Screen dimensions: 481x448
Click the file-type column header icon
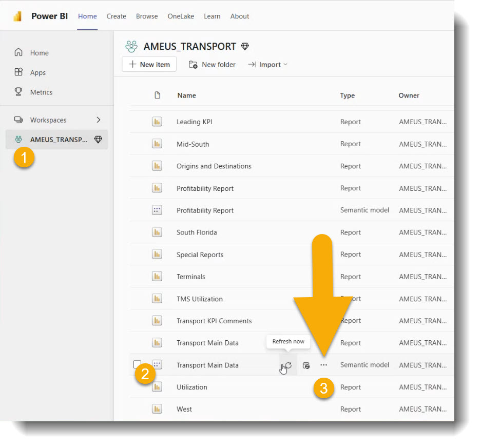[x=158, y=95]
